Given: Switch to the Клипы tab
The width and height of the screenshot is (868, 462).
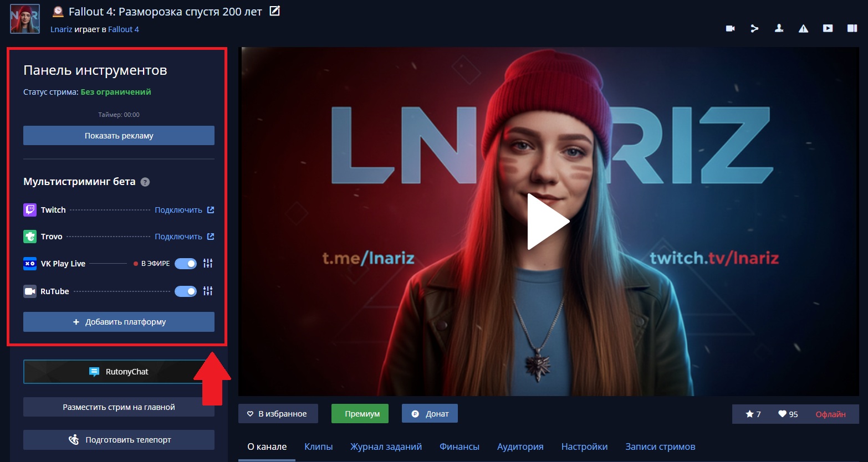Looking at the screenshot, I should coord(319,446).
